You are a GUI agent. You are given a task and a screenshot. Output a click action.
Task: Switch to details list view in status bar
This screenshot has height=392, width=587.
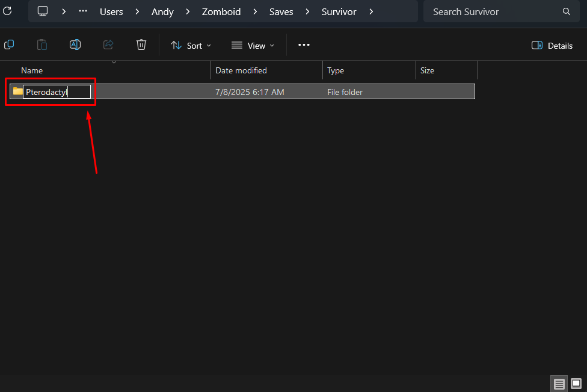[559, 384]
